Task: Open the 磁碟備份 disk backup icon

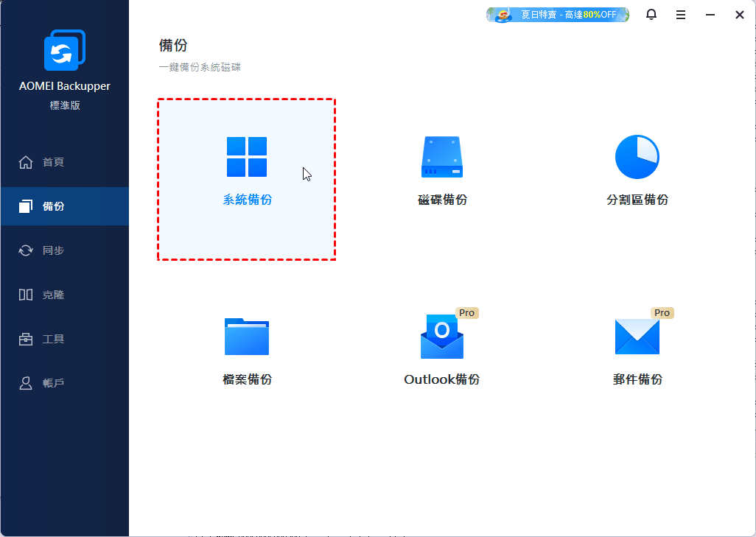Action: (x=442, y=157)
